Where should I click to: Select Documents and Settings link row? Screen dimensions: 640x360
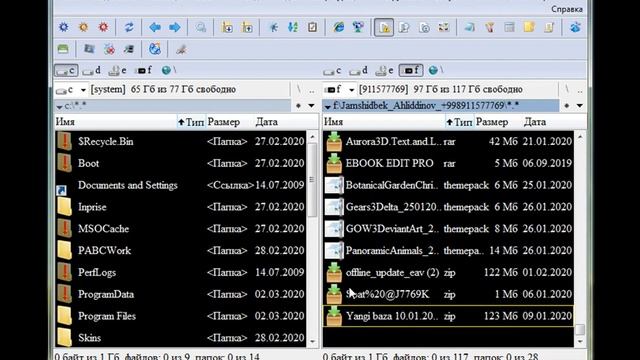coord(180,185)
